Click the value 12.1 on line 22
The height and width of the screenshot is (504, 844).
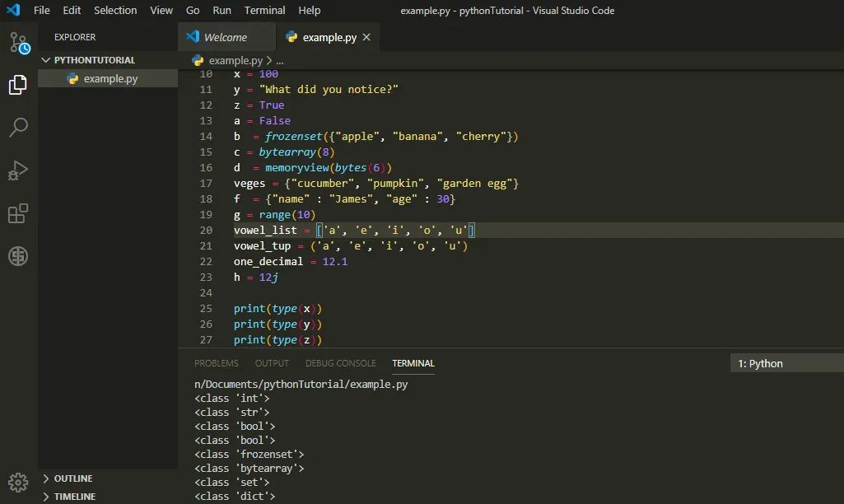coord(335,262)
